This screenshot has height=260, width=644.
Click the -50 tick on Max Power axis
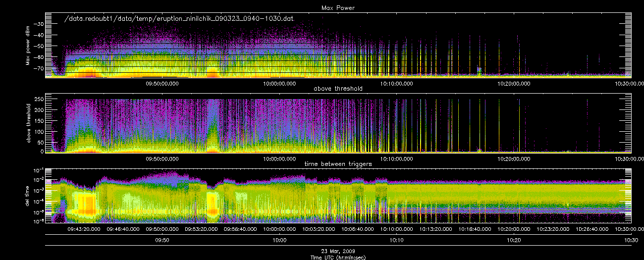click(38, 46)
